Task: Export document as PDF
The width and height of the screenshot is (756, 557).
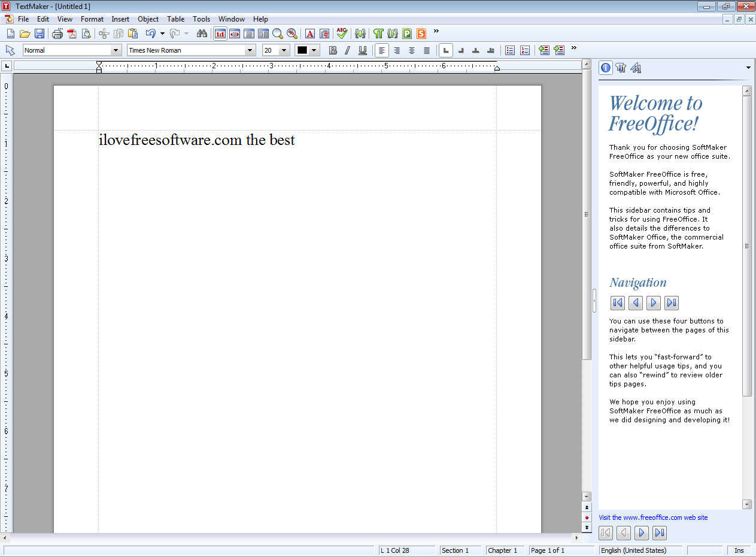Action: click(x=72, y=34)
